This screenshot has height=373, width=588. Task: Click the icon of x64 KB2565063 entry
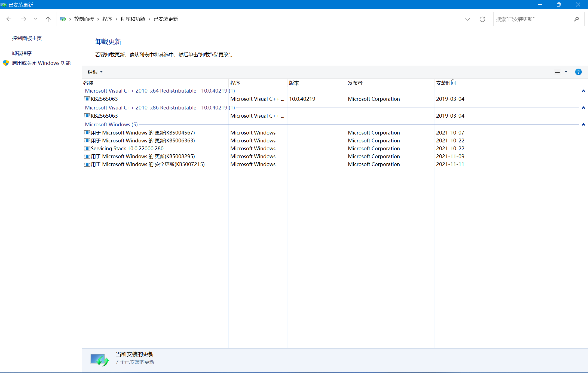[x=87, y=99]
